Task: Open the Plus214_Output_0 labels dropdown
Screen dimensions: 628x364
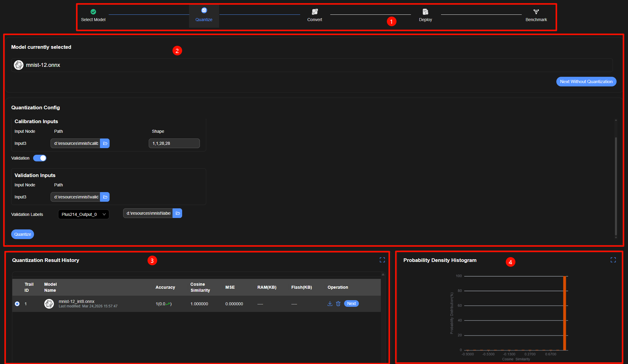Action: pos(83,214)
